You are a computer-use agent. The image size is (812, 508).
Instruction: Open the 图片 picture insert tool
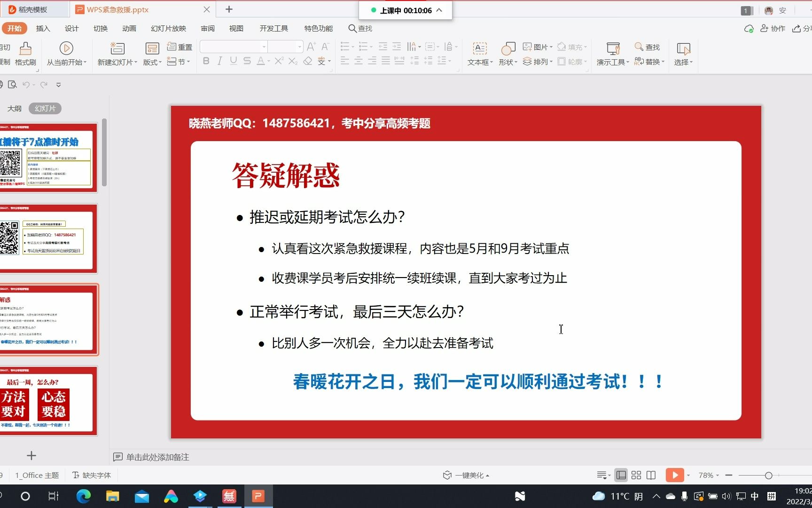pos(539,46)
